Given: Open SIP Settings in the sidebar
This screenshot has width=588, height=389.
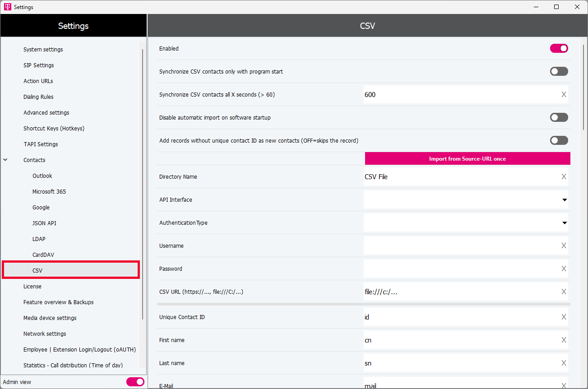Looking at the screenshot, I should point(39,65).
